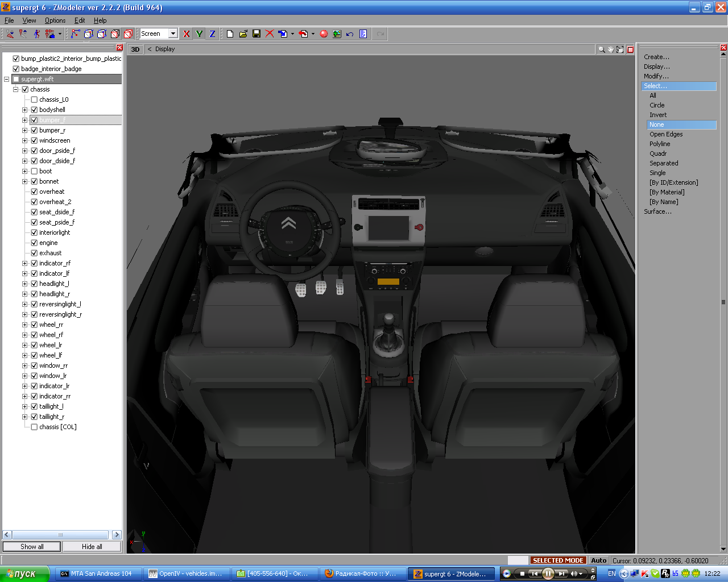Image resolution: width=728 pixels, height=582 pixels.
Task: Click the Open file icon
Action: pos(243,34)
